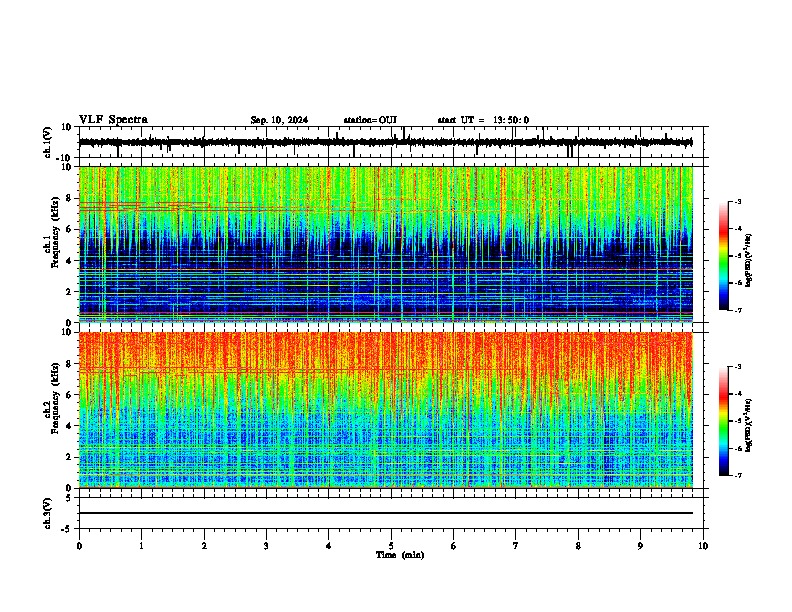
Task: Click time-axis tick label "9"
Action: point(640,545)
